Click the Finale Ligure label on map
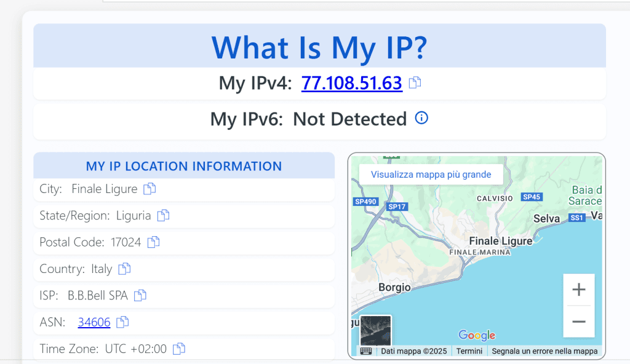Screen dimensions: 630x364 click(500, 241)
